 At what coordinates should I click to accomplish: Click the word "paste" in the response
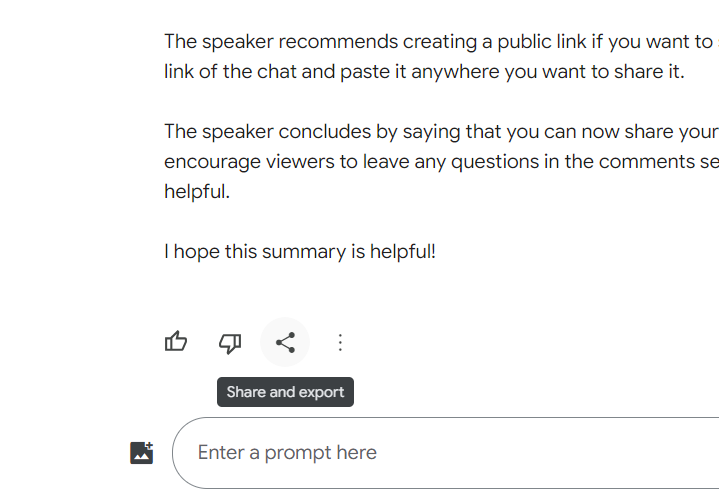click(x=365, y=72)
